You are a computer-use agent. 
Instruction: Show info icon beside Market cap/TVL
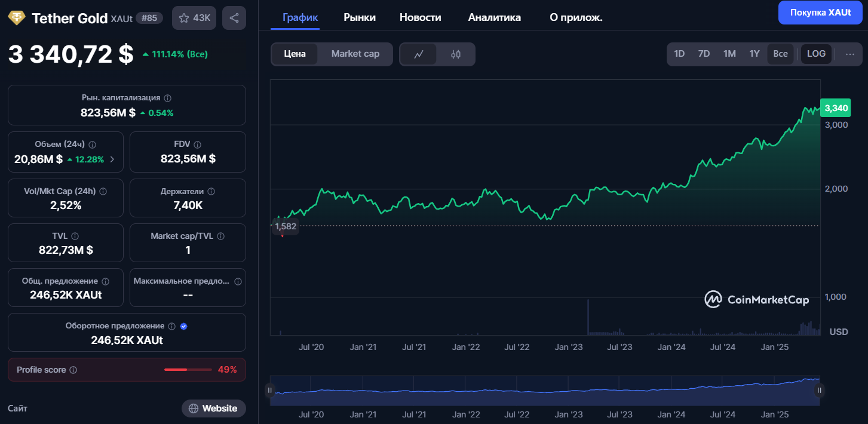tap(221, 236)
